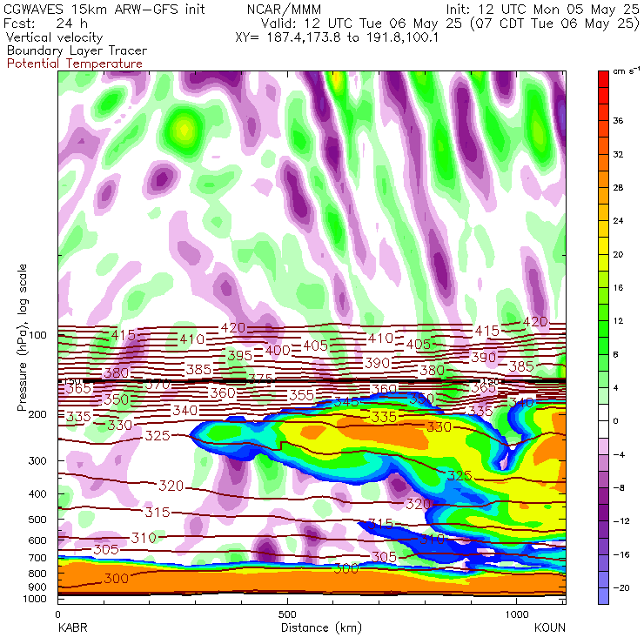Click the '100' pressure axis tick label

click(37, 335)
